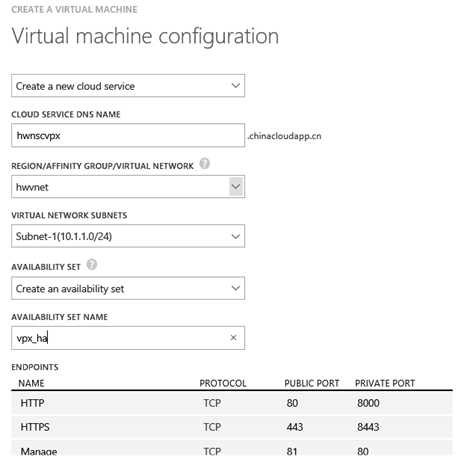The width and height of the screenshot is (458, 474).
Task: Click private port 80 in Manage row
Action: tap(363, 451)
